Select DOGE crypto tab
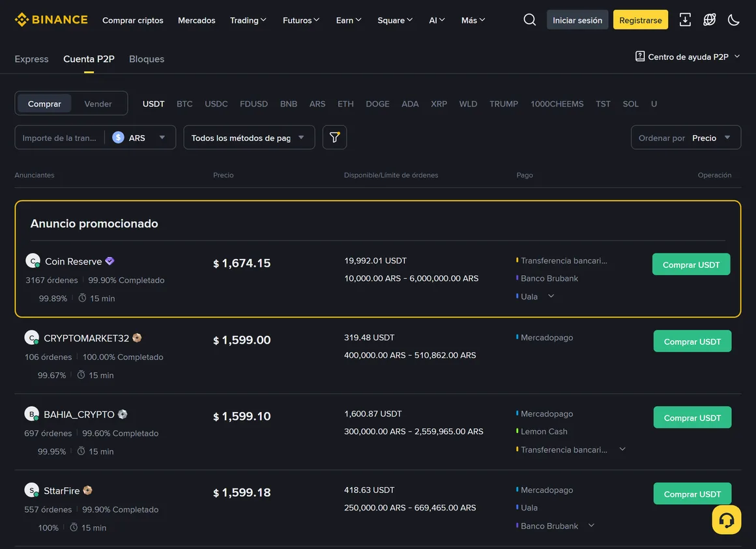Image resolution: width=756 pixels, height=549 pixels. 377,104
